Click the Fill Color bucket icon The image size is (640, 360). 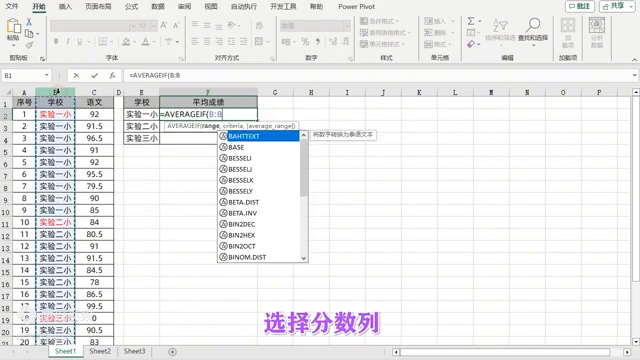[x=126, y=42]
